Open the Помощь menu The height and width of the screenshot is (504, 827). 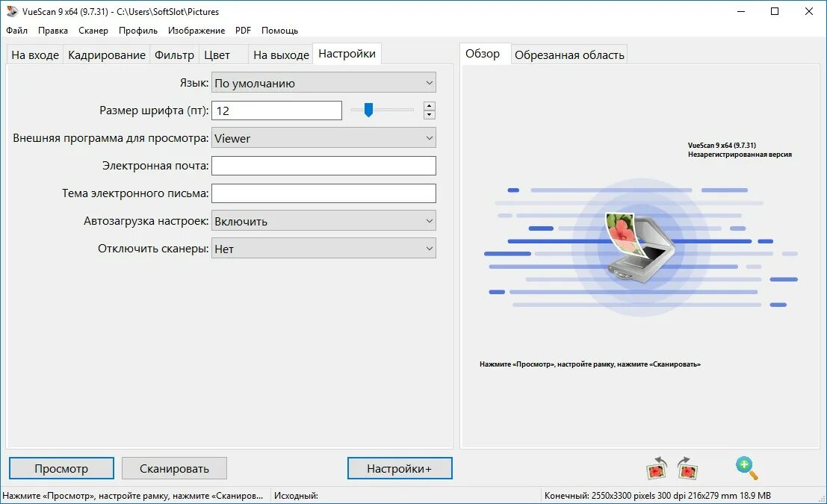[x=279, y=31]
